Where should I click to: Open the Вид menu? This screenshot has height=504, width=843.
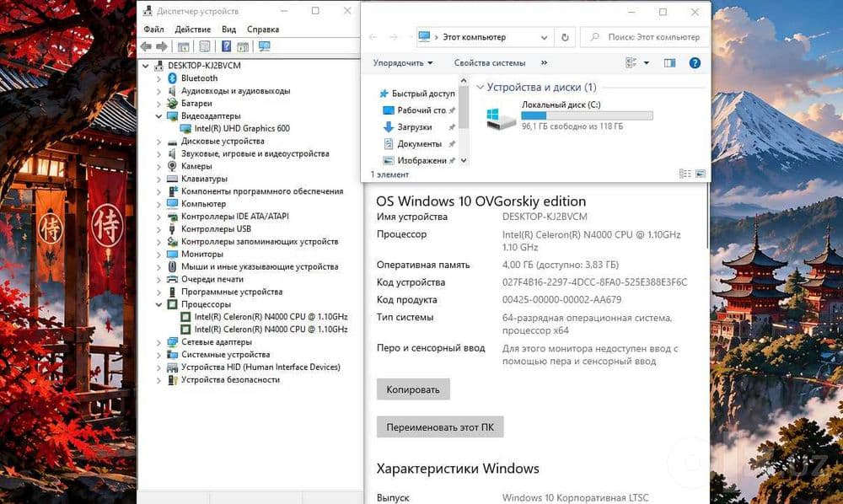tap(229, 29)
